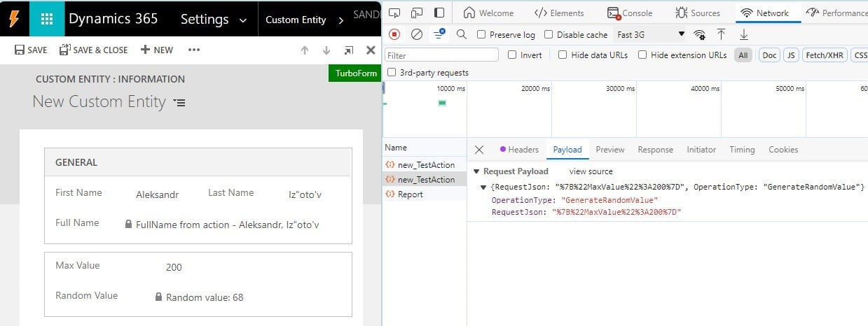Screen dimensions: 868x326
Task: Open the Timing tab of request details
Action: 742,150
